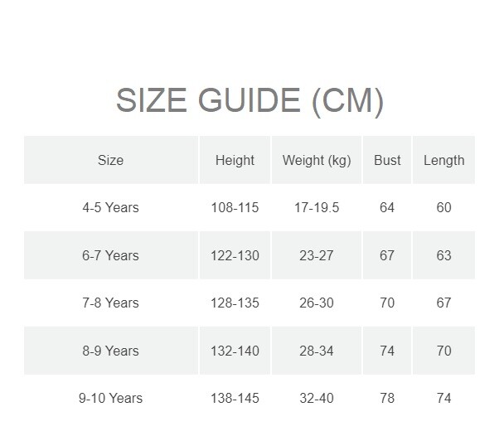Select weight value 17-19.5
This screenshot has height=436, width=504.
point(316,207)
